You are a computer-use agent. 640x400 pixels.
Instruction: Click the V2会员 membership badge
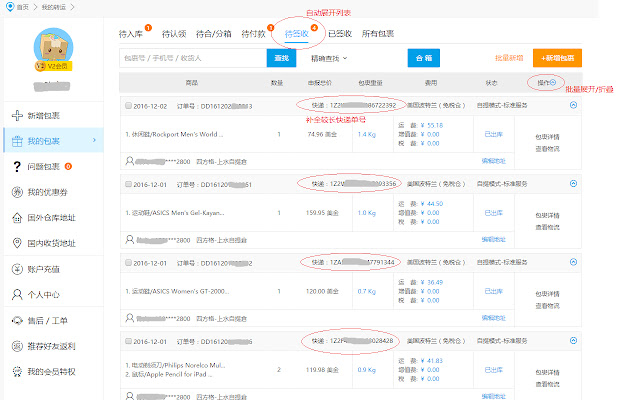(x=53, y=66)
